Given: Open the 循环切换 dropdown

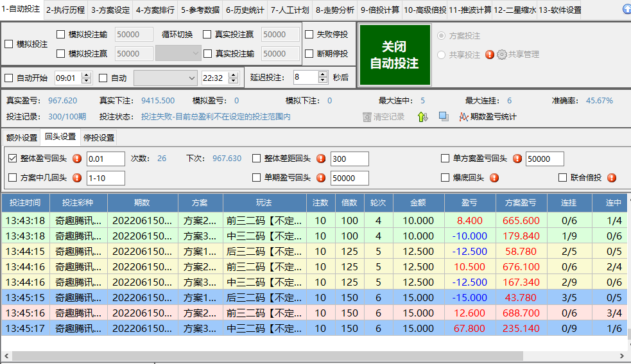Looking at the screenshot, I should coord(178,53).
